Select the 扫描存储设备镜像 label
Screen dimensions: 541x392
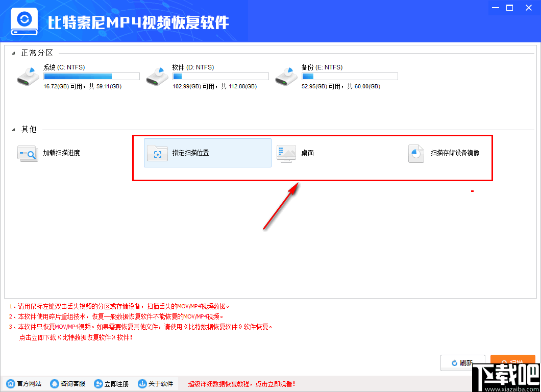[x=455, y=153]
